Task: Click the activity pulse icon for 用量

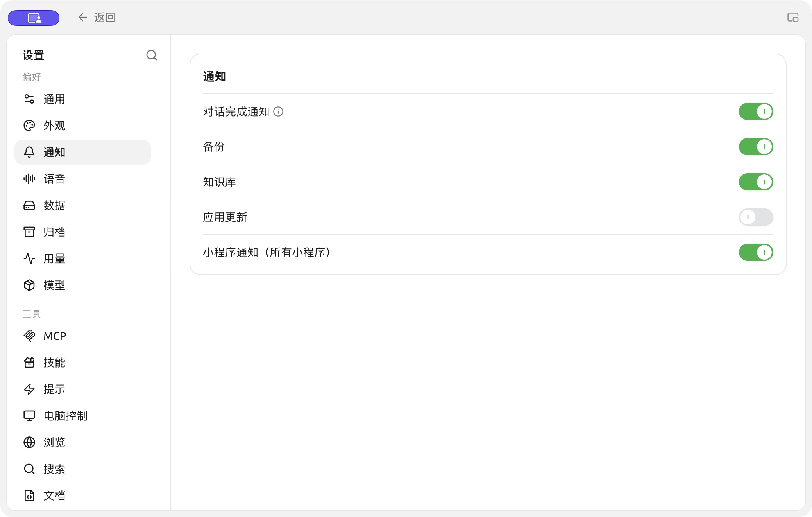Action: coord(29,258)
